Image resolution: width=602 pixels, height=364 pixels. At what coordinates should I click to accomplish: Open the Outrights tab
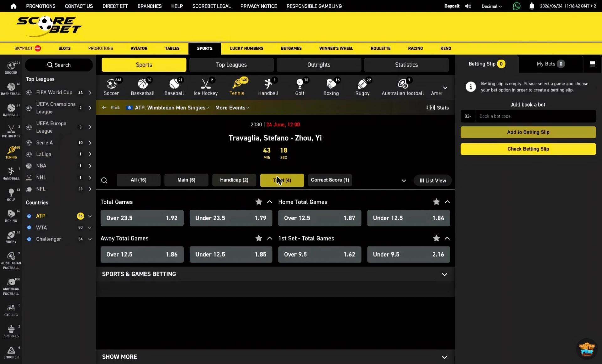(x=319, y=65)
